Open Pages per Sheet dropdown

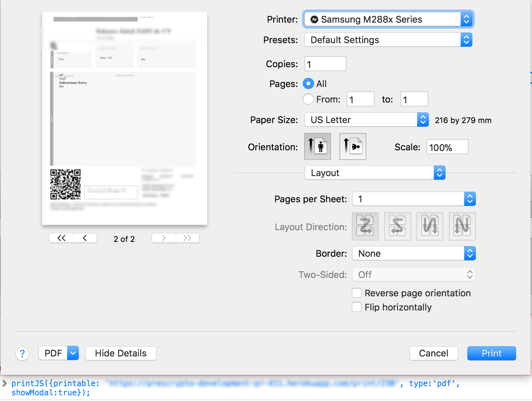(414, 199)
